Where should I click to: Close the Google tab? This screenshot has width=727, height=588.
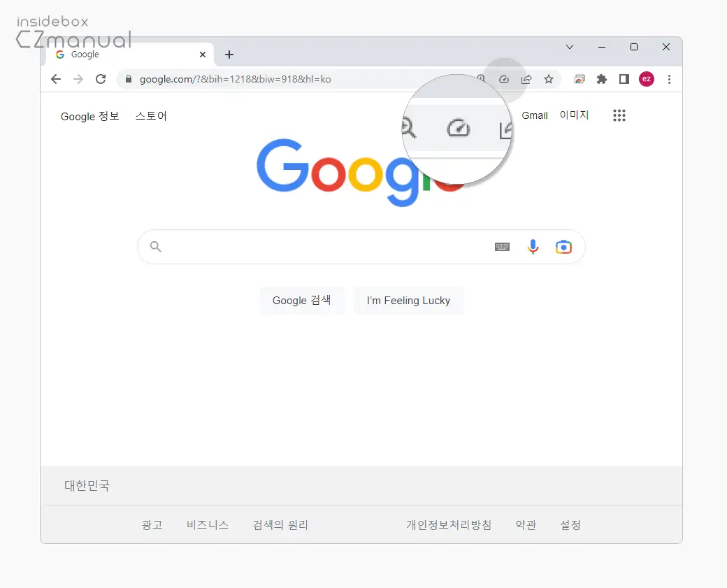click(203, 55)
